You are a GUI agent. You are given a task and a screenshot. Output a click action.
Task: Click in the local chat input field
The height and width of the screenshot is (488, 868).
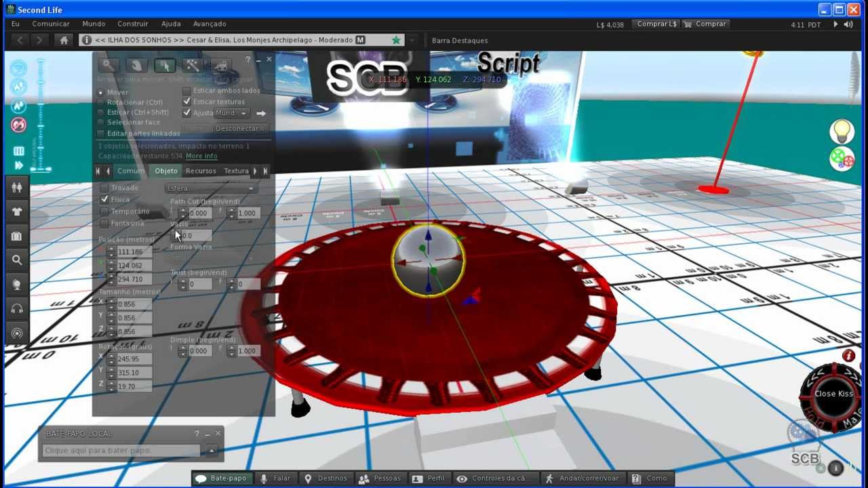(x=122, y=451)
